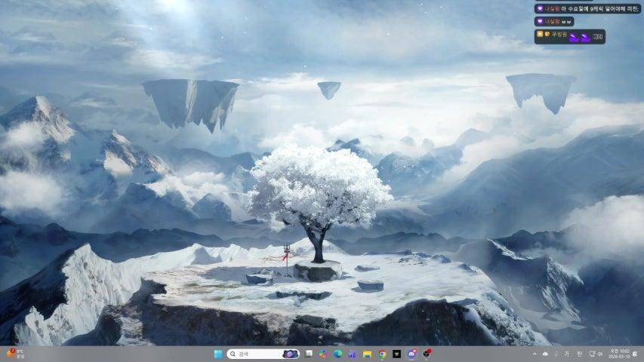Show hidden system tray icons
Viewport: 644px width, 362px height.
click(x=535, y=354)
